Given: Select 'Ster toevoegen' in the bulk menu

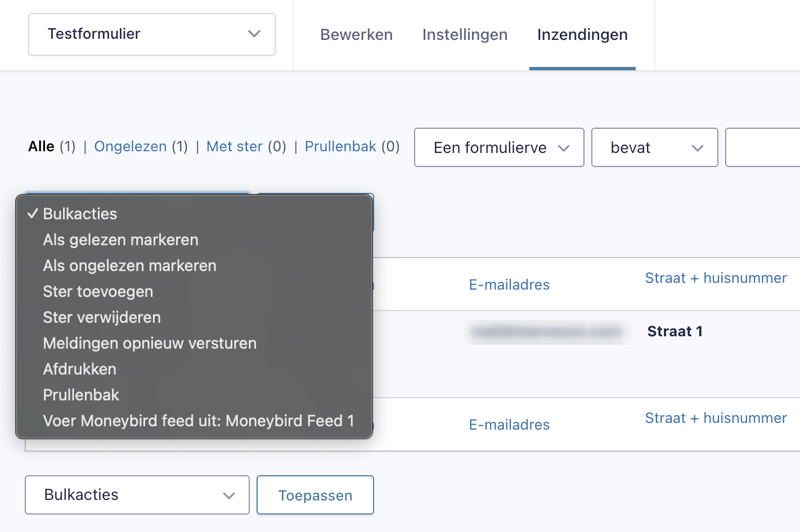Looking at the screenshot, I should click(98, 292).
